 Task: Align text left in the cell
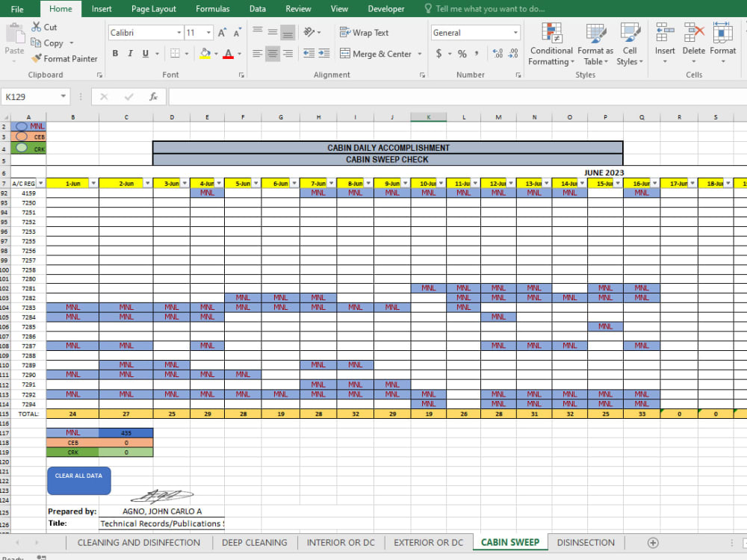click(258, 53)
